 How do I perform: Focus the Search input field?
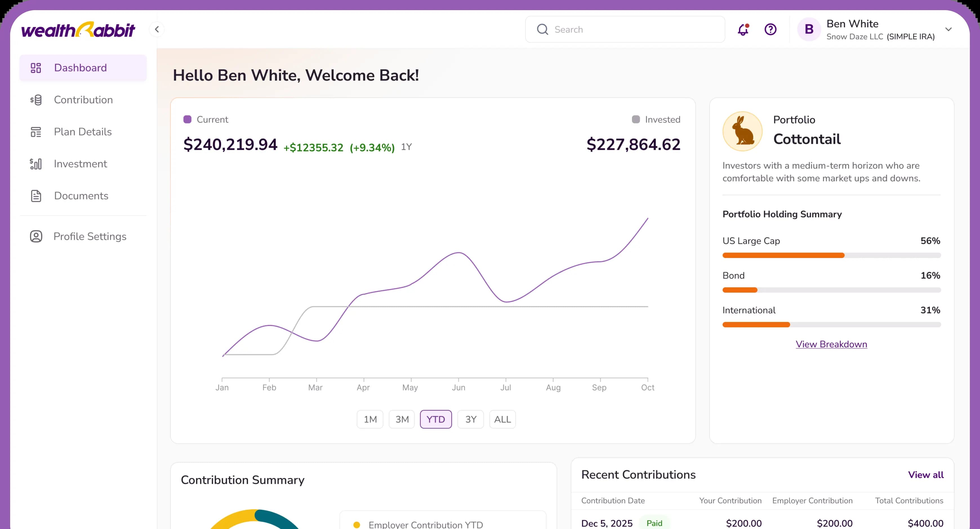coord(625,29)
